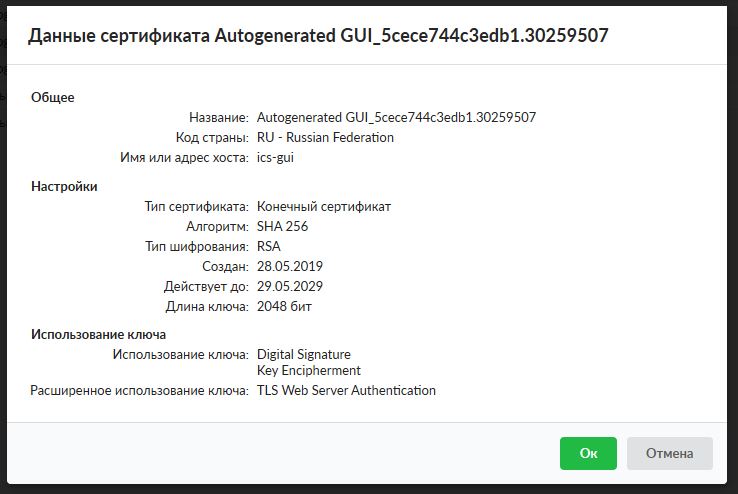Click the green Ок button
The width and height of the screenshot is (738, 494).
click(588, 453)
